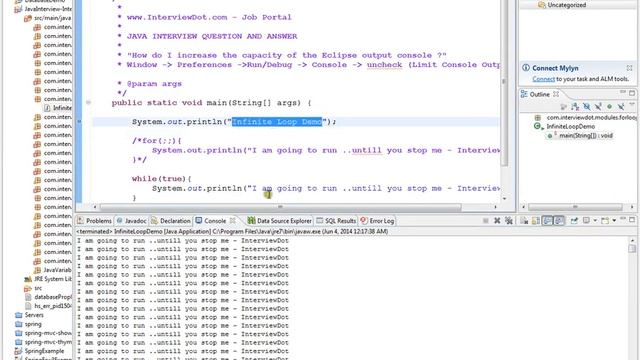The image size is (640, 360).
Task: Select the com.interviewdot.modules package in Outline
Action: coord(586,117)
